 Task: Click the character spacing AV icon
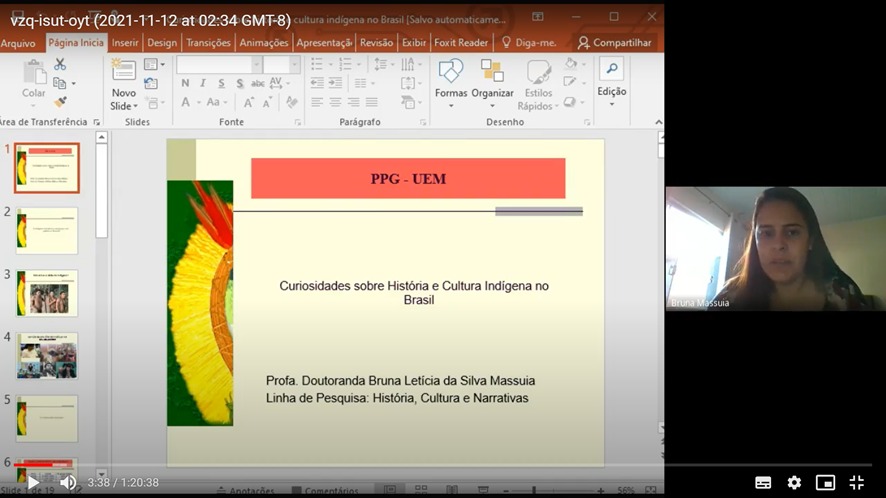(276, 83)
